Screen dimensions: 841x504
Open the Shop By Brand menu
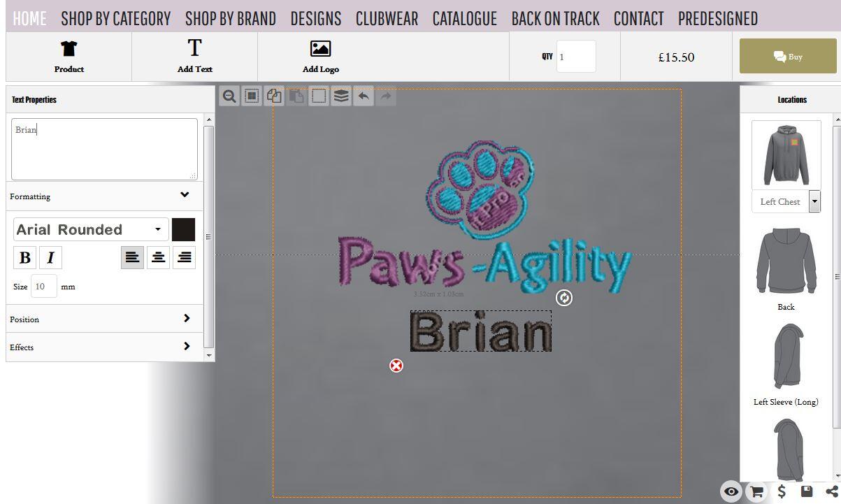pos(231,18)
